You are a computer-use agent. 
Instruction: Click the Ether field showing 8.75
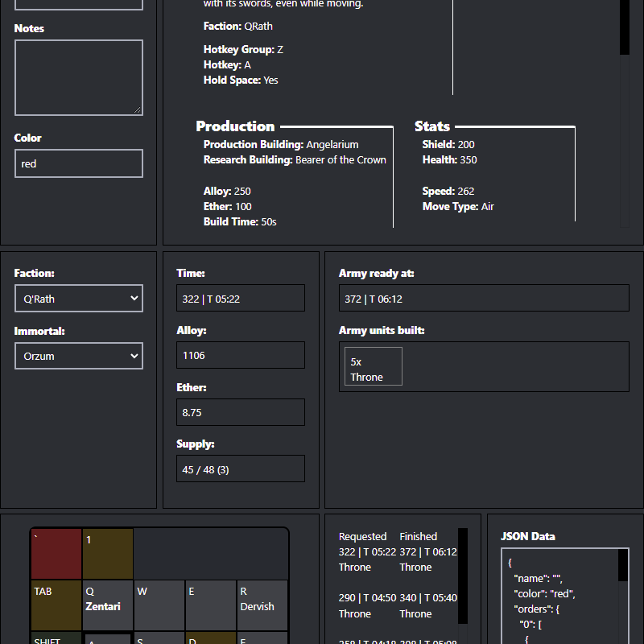coord(240,412)
